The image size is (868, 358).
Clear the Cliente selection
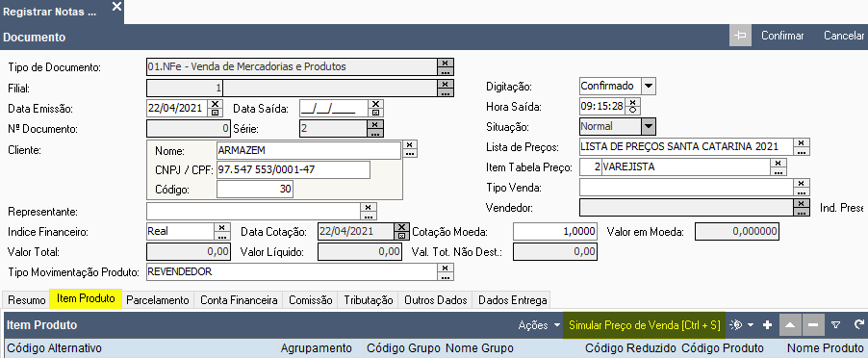(410, 144)
